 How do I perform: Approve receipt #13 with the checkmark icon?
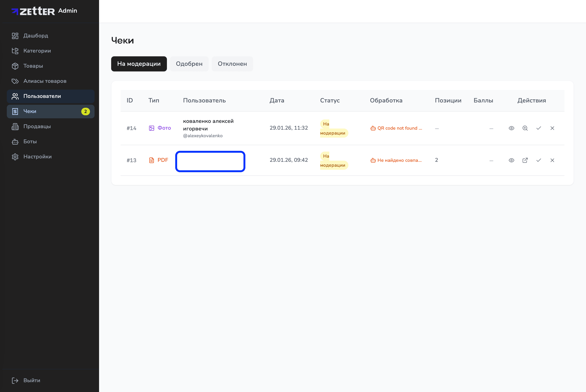pos(539,160)
